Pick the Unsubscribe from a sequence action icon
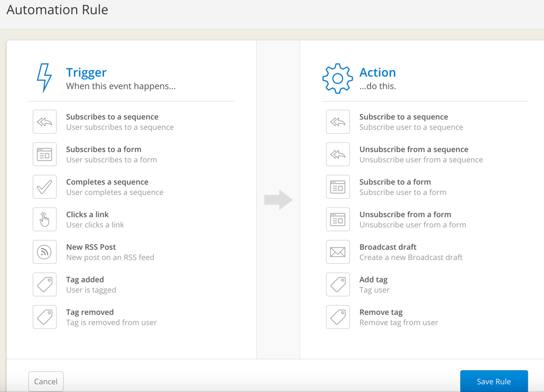 pyautogui.click(x=338, y=154)
